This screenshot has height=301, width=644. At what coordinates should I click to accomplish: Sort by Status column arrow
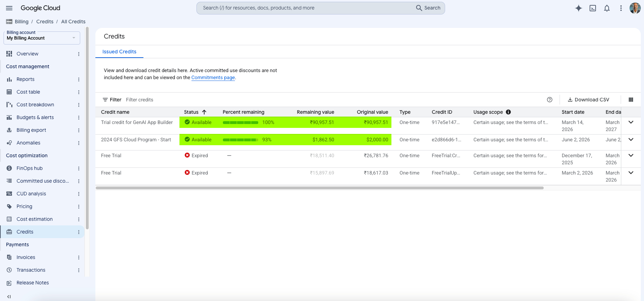(x=204, y=112)
